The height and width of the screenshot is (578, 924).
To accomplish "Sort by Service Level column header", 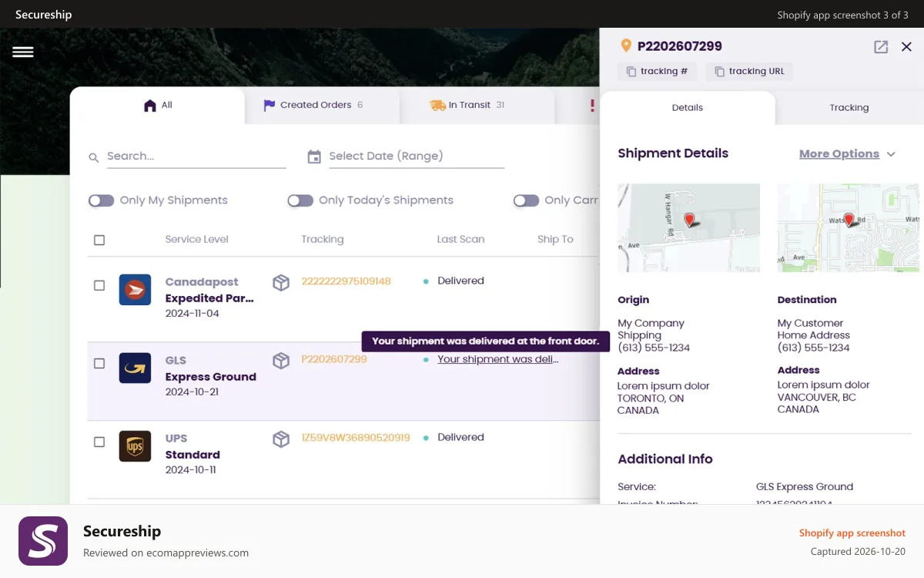I will pos(196,240).
